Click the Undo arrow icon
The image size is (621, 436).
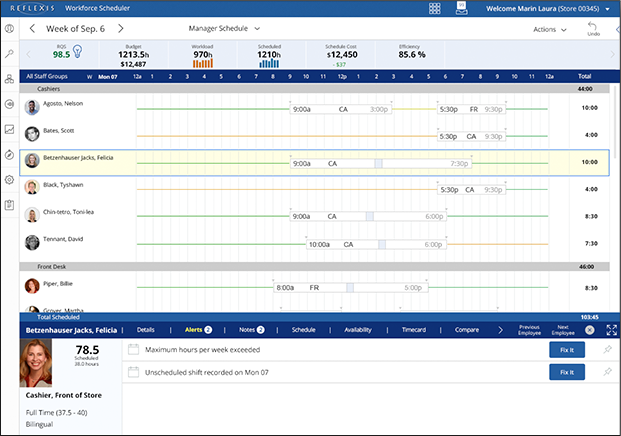pos(593,27)
